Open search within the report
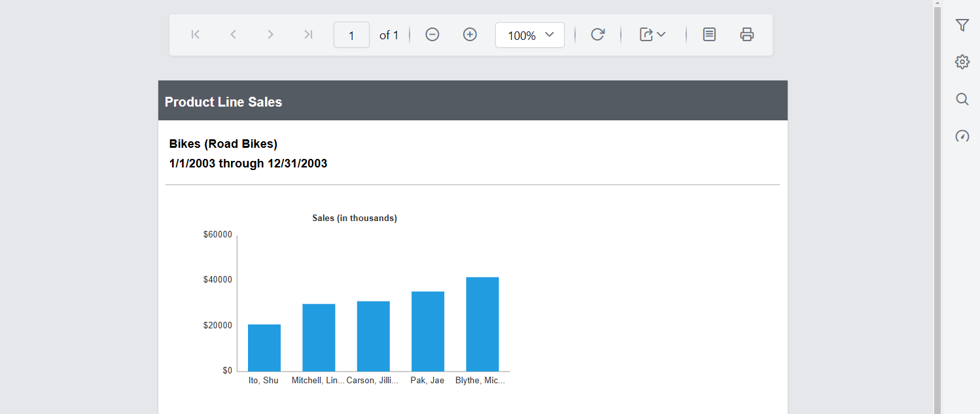This screenshot has height=414, width=980. coord(962,99)
